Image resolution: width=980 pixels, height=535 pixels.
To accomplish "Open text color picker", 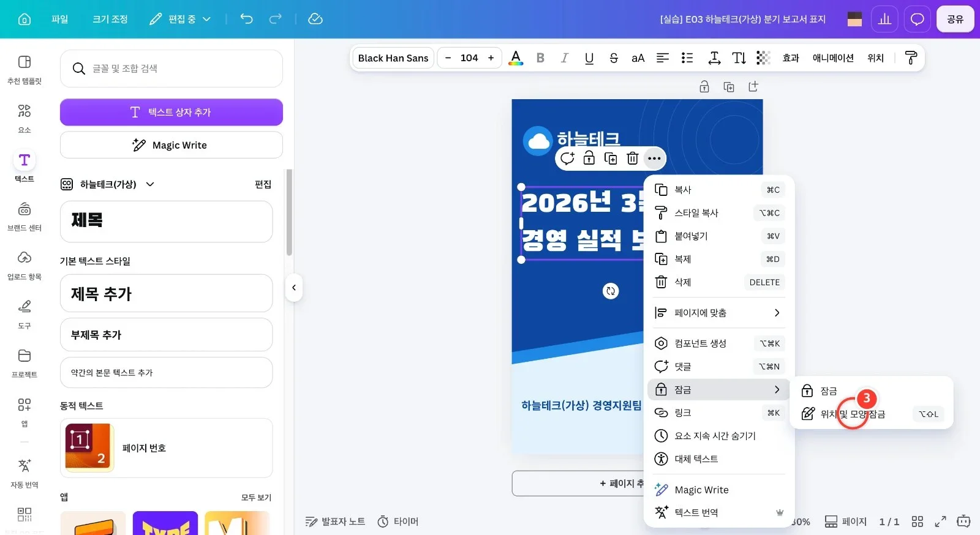I will [516, 58].
